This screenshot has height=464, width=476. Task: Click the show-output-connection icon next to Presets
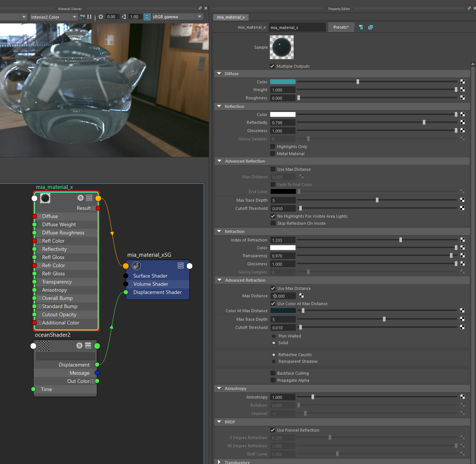coord(361,27)
